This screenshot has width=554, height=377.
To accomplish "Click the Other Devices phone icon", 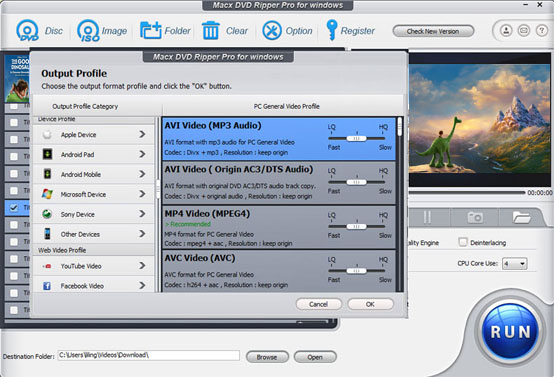I will click(x=47, y=234).
